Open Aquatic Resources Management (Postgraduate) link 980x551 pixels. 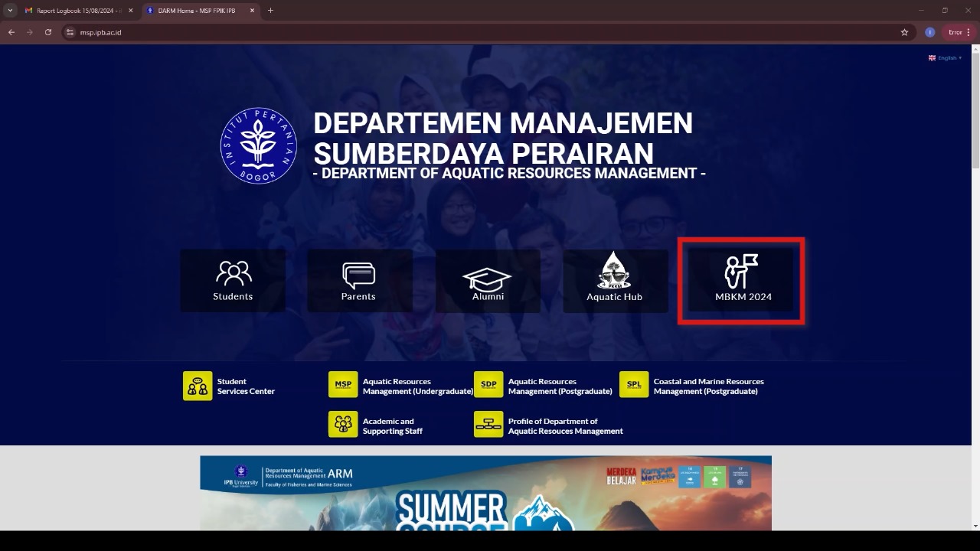click(x=560, y=386)
